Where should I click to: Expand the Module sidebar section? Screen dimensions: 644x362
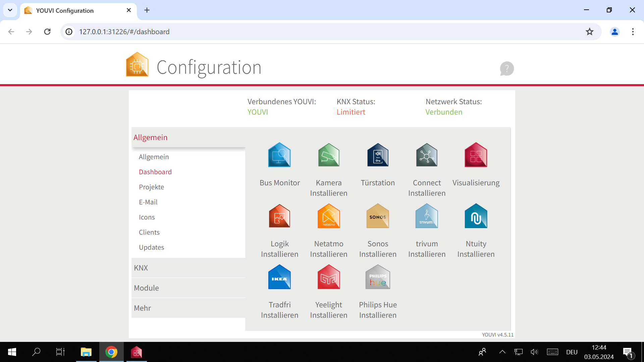pos(188,288)
